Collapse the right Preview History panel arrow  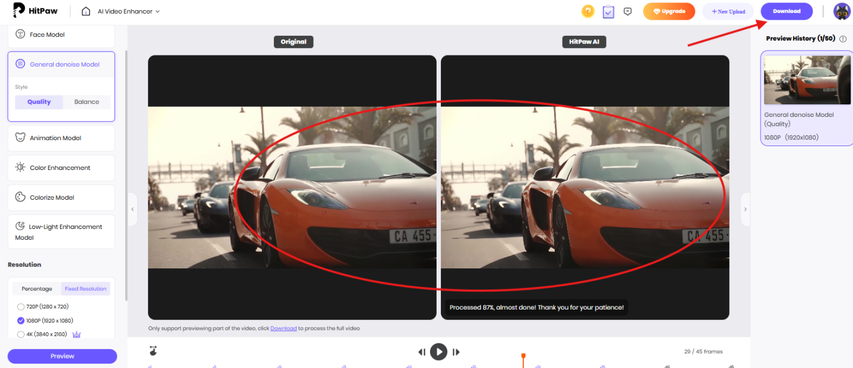[745, 209]
